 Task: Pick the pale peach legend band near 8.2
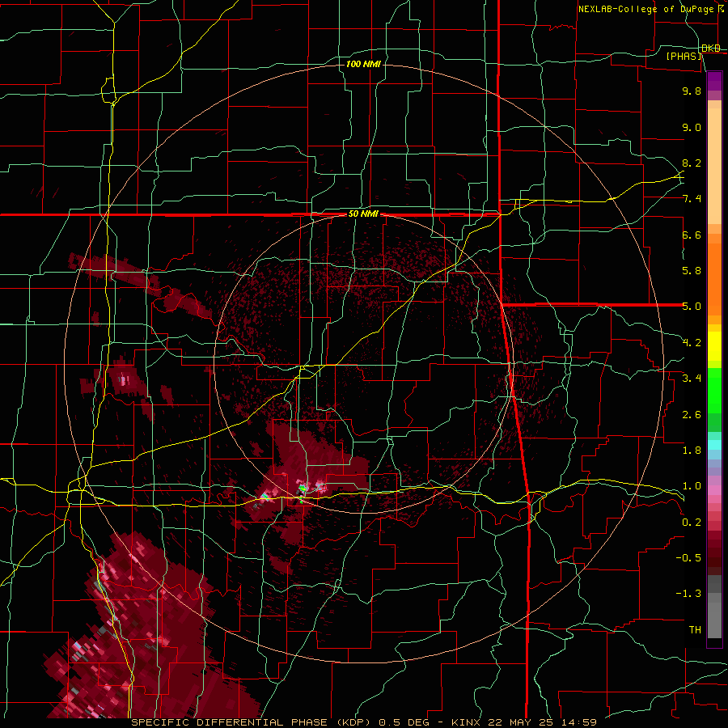click(714, 166)
